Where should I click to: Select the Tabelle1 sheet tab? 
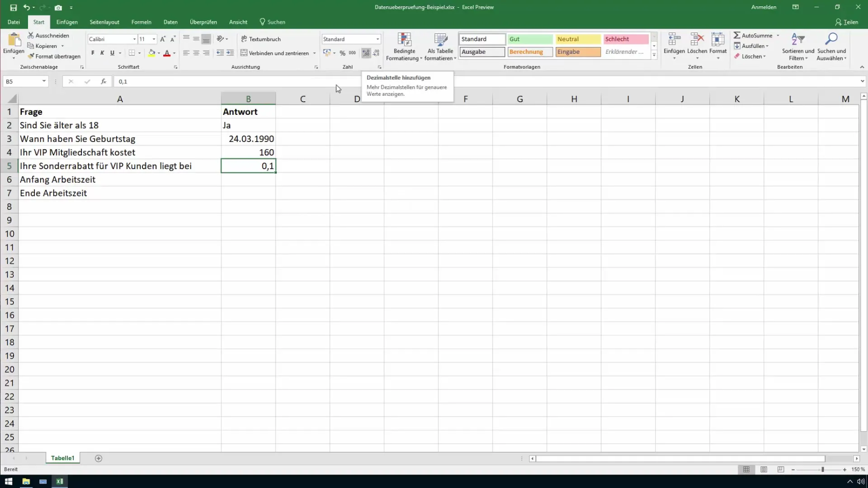coord(62,458)
